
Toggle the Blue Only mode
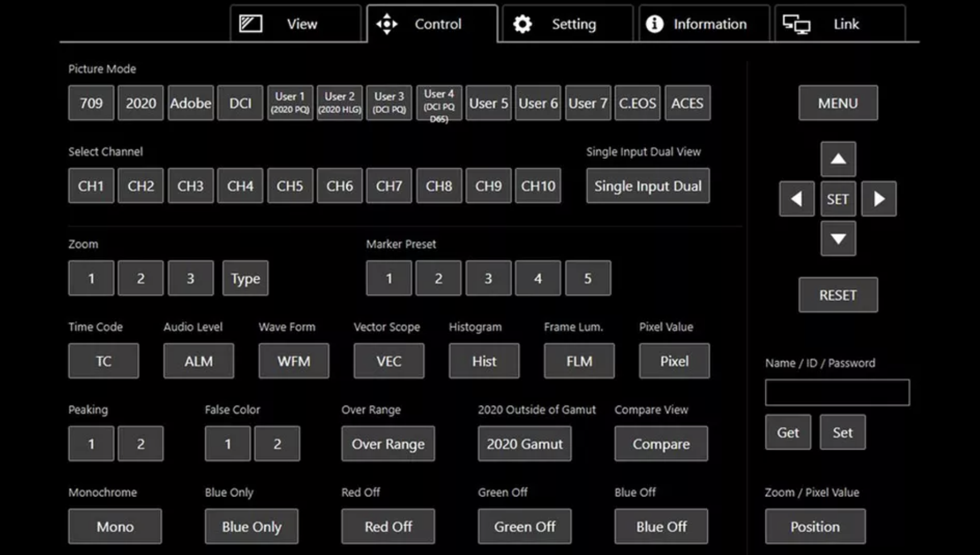pos(251,527)
